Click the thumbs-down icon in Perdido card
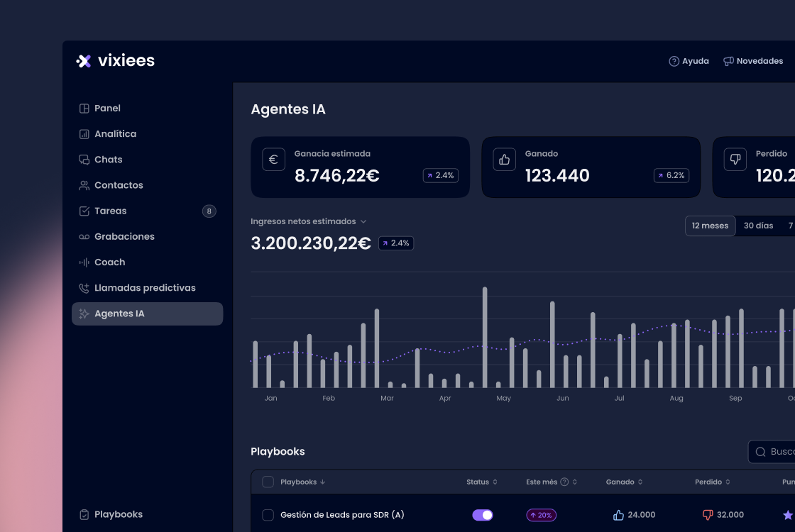Screen dimensions: 795x532 (735, 160)
